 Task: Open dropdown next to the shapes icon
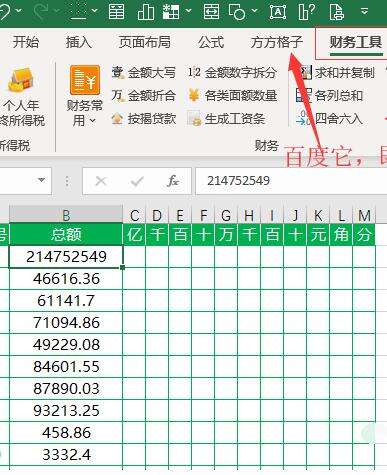pos(255,11)
